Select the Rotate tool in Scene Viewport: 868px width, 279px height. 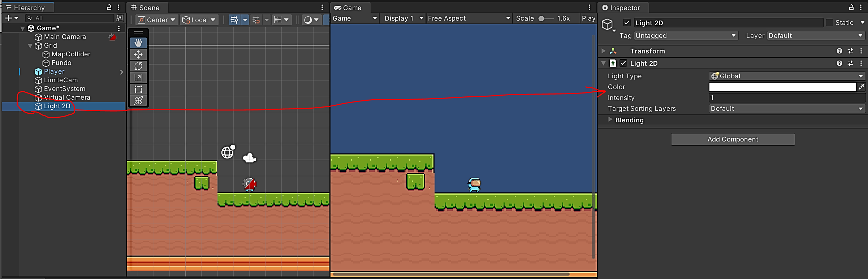pyautogui.click(x=138, y=66)
